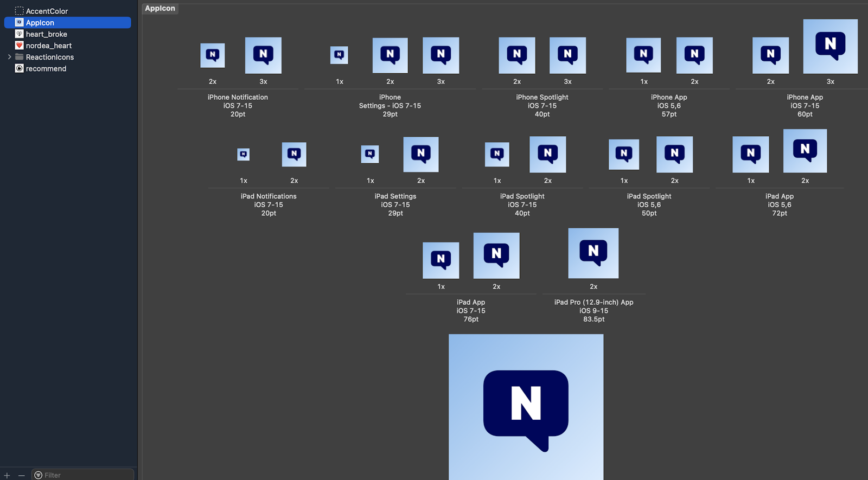The height and width of the screenshot is (480, 868).
Task: Select AccentColor asset in sidebar
Action: click(x=47, y=11)
